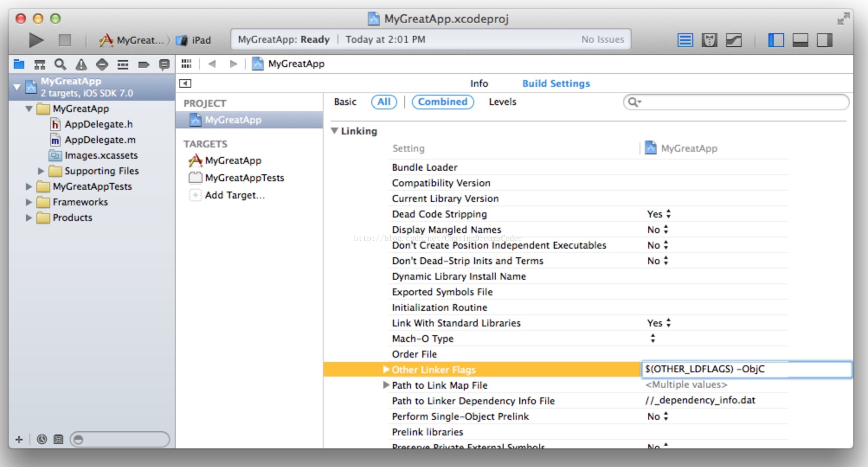Viewport: 868px width, 467px height.
Task: Select the All filter
Action: [x=384, y=102]
